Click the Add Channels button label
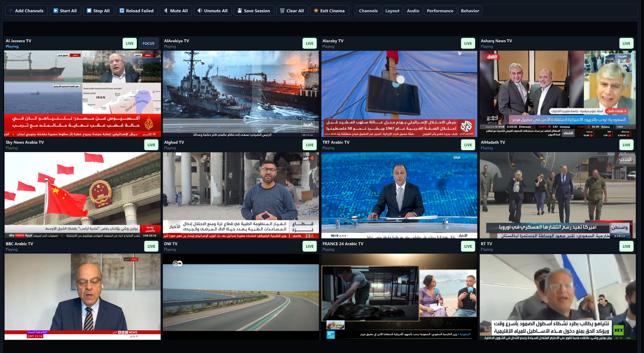The width and height of the screenshot is (644, 353). pos(29,11)
